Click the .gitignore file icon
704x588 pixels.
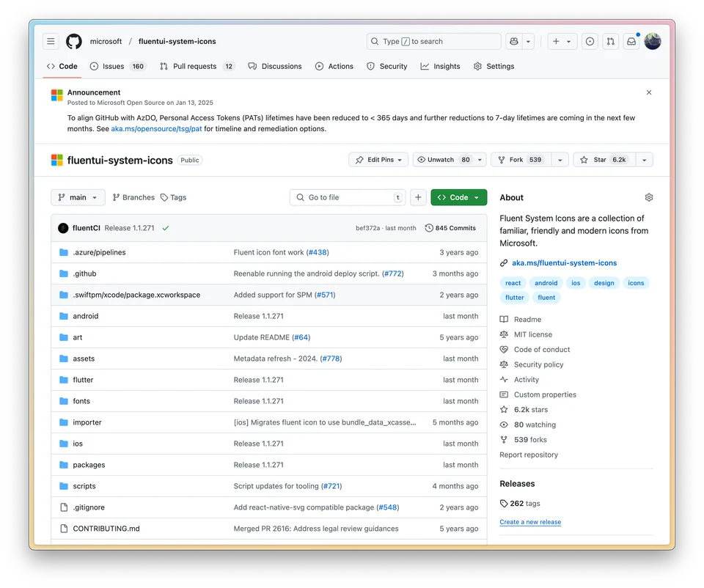coord(64,507)
